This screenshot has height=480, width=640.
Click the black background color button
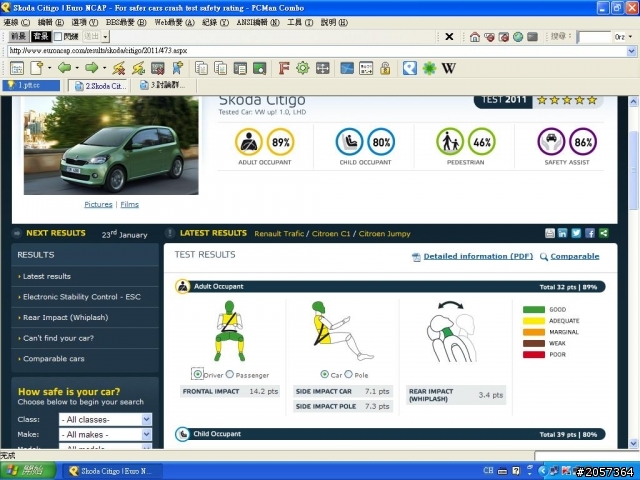41,37
